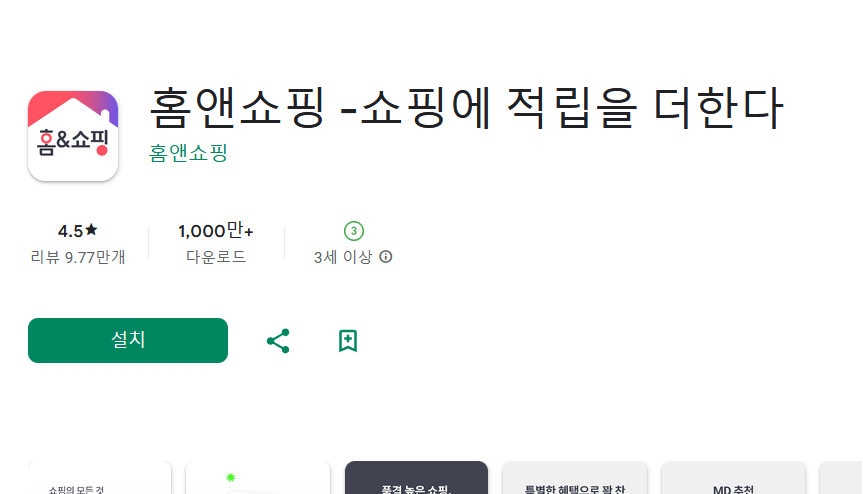Open developer page 홈앤쇼핑 link
The image size is (863, 494).
(188, 153)
